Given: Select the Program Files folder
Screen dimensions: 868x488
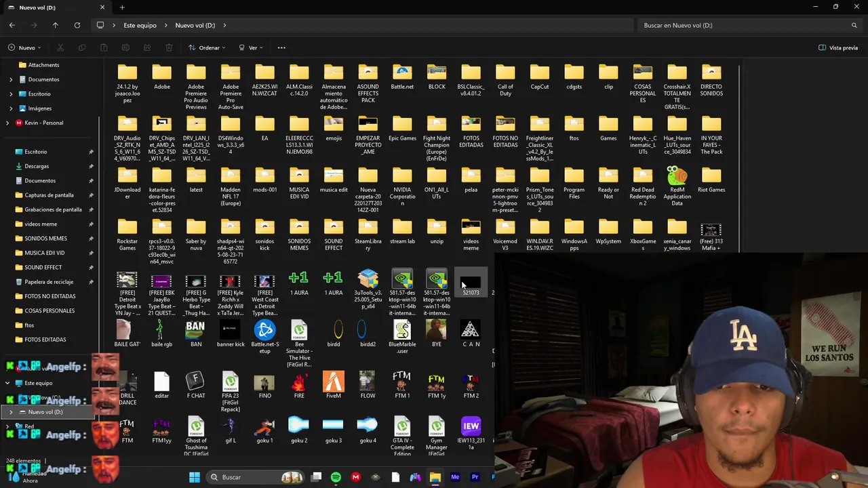Looking at the screenshot, I should (x=574, y=183).
